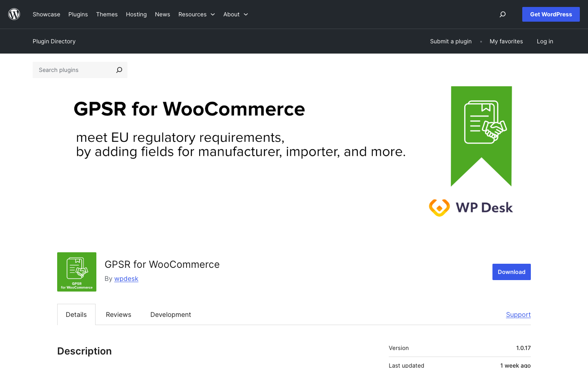
Task: Click the Description heading
Action: click(85, 351)
